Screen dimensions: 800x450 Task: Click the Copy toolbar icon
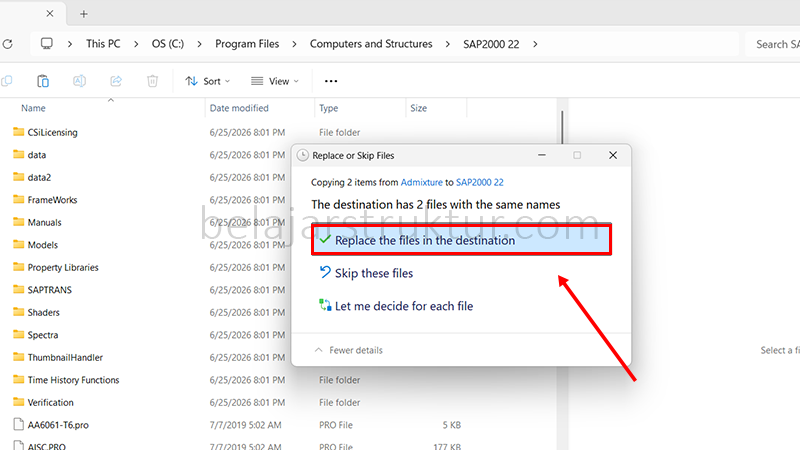coord(7,81)
